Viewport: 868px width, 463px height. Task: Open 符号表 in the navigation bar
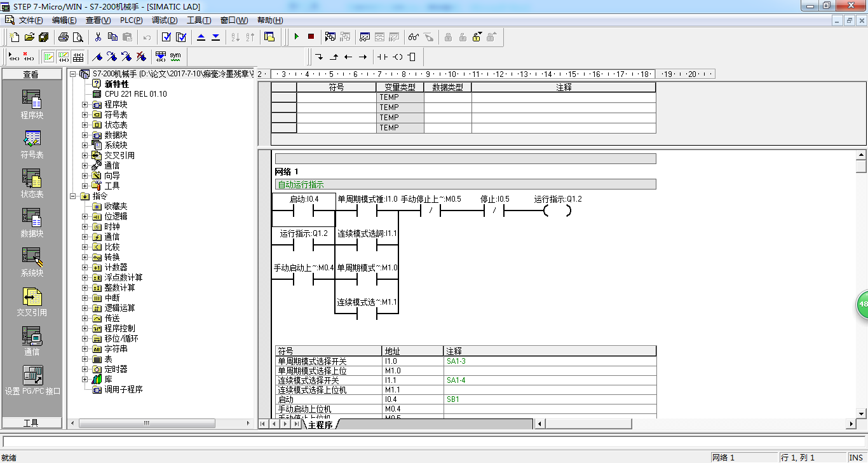pyautogui.click(x=32, y=144)
